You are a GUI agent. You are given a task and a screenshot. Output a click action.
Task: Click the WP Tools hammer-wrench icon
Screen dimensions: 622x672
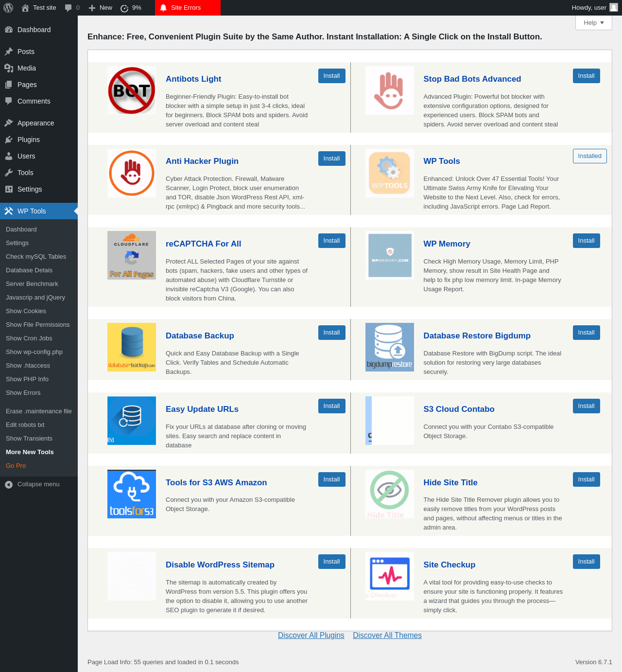pos(9,211)
